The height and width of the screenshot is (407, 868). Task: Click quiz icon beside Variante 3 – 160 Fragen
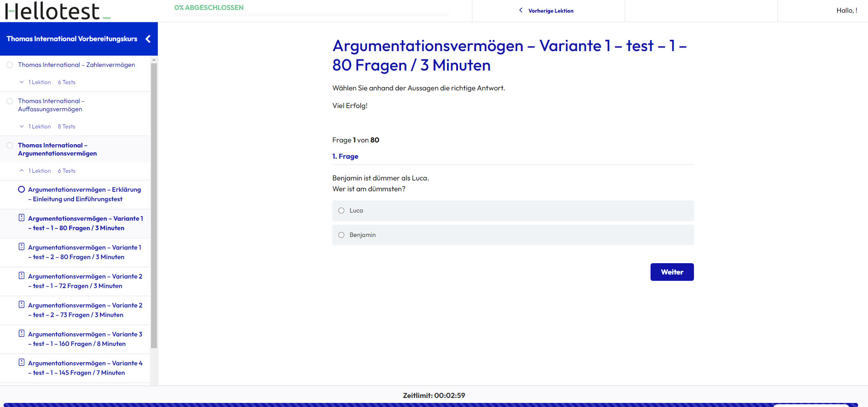(21, 333)
